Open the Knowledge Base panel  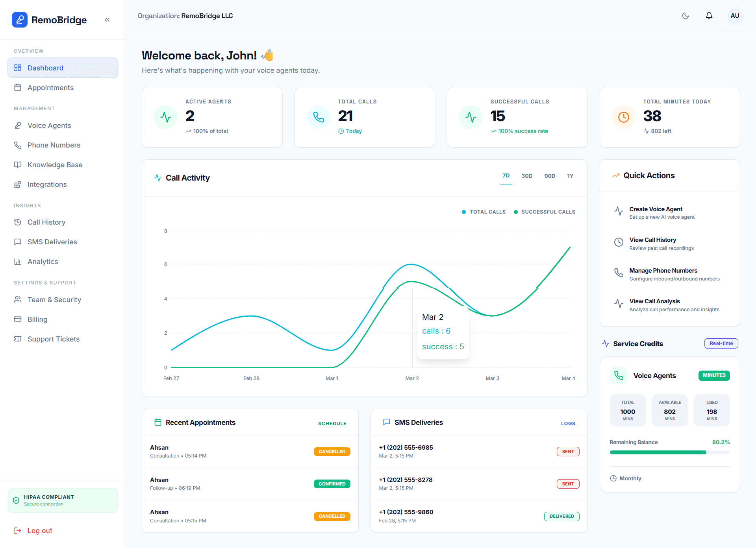coord(55,164)
